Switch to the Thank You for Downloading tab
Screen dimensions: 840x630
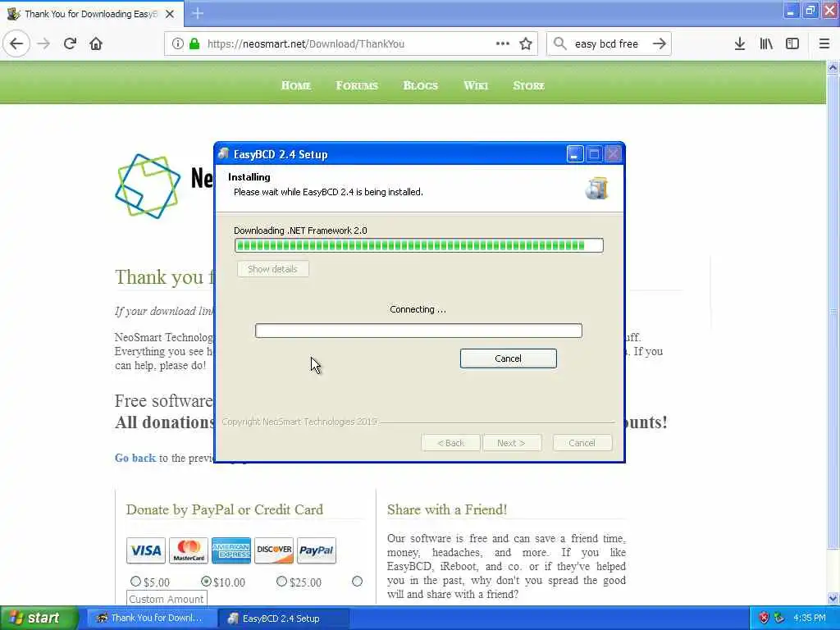91,14
